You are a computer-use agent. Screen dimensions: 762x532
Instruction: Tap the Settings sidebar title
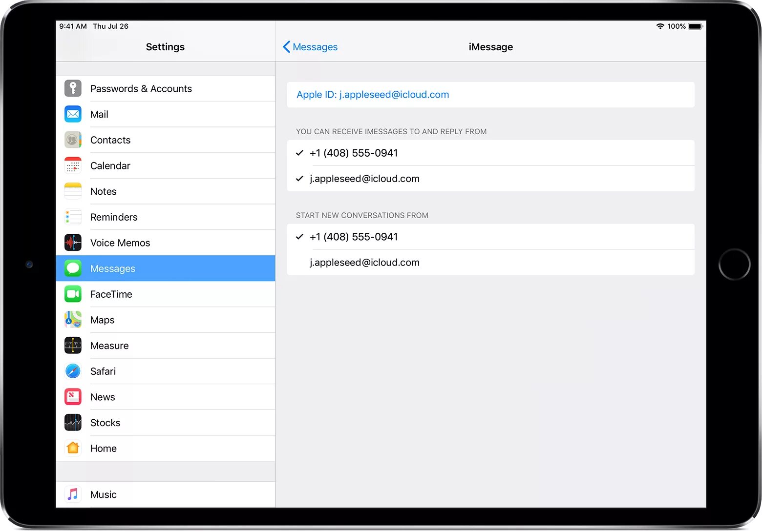(165, 47)
